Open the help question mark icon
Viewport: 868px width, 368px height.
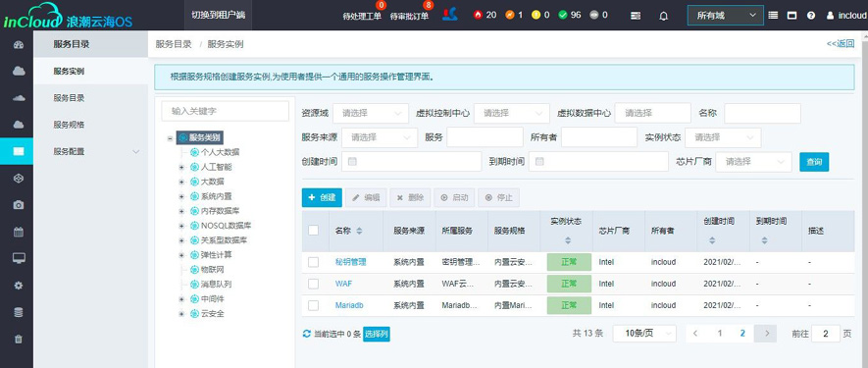811,16
